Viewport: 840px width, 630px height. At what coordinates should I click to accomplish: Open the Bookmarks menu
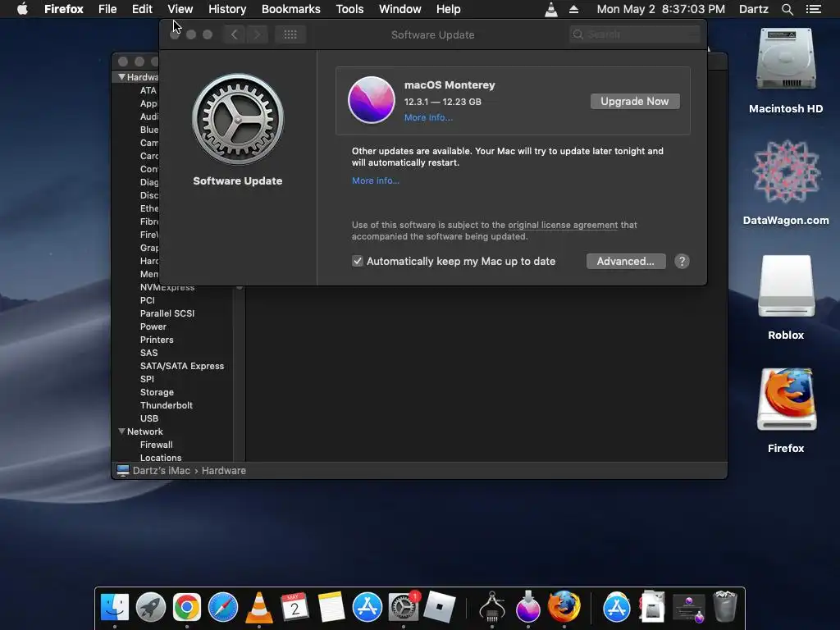click(x=291, y=9)
